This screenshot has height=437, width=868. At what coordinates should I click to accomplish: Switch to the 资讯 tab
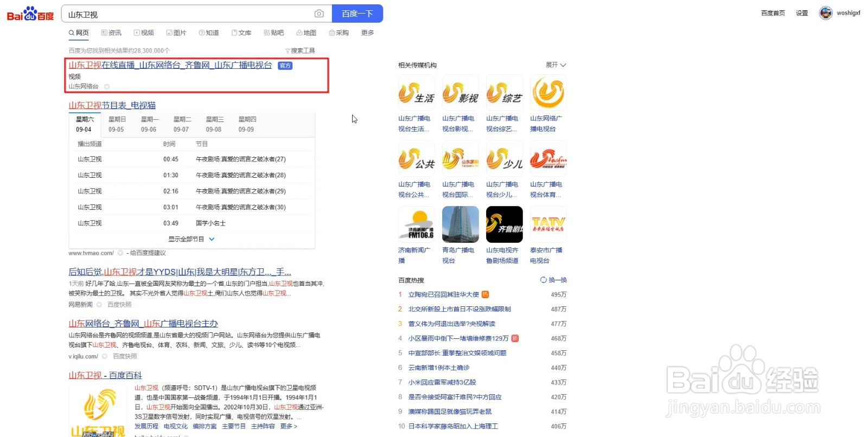pos(111,33)
